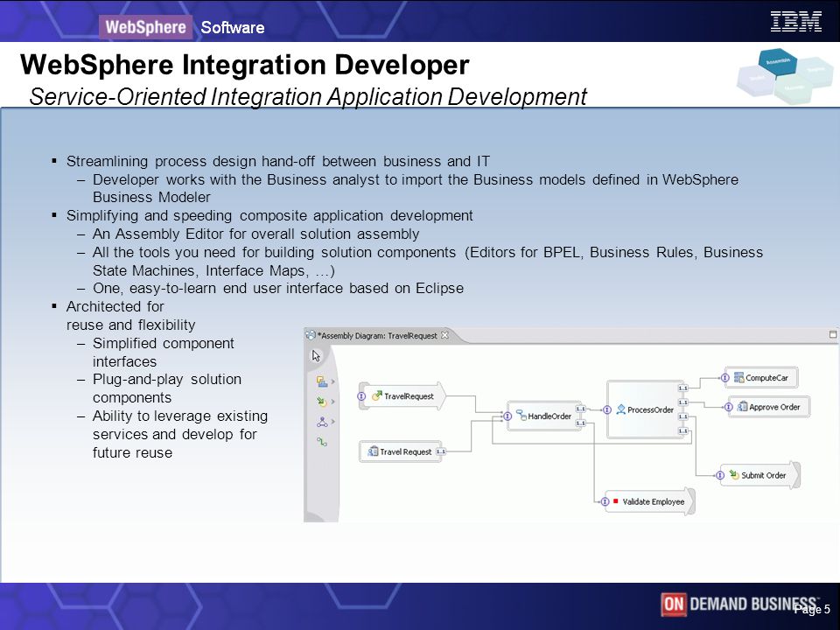Click bullet 'Streamlining process design hand-off between business and IT'

coord(278,161)
